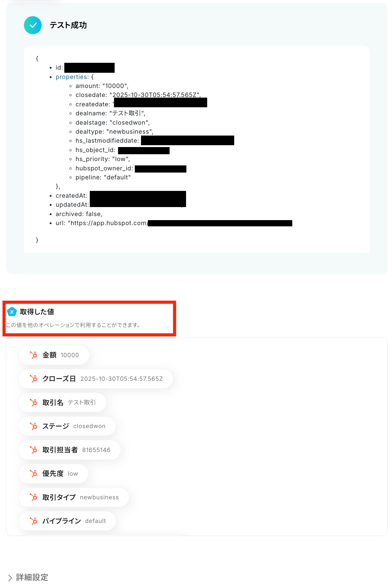The height and width of the screenshot is (587, 392).
Task: Select the 金額 10000 value chip
Action: (x=54, y=355)
